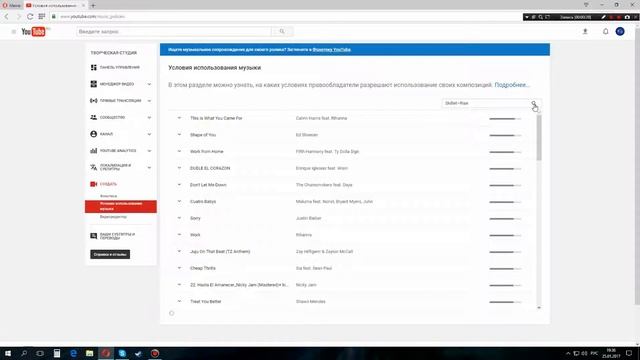This screenshot has width=640, height=360.
Task: Open File Explorer from the taskbar
Action: (89, 353)
